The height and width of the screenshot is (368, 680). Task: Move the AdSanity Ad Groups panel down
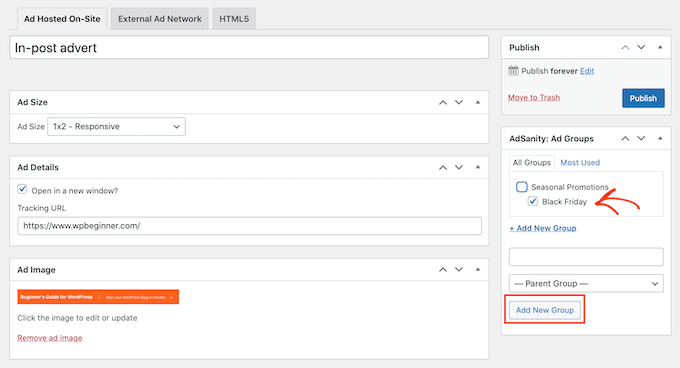click(641, 139)
